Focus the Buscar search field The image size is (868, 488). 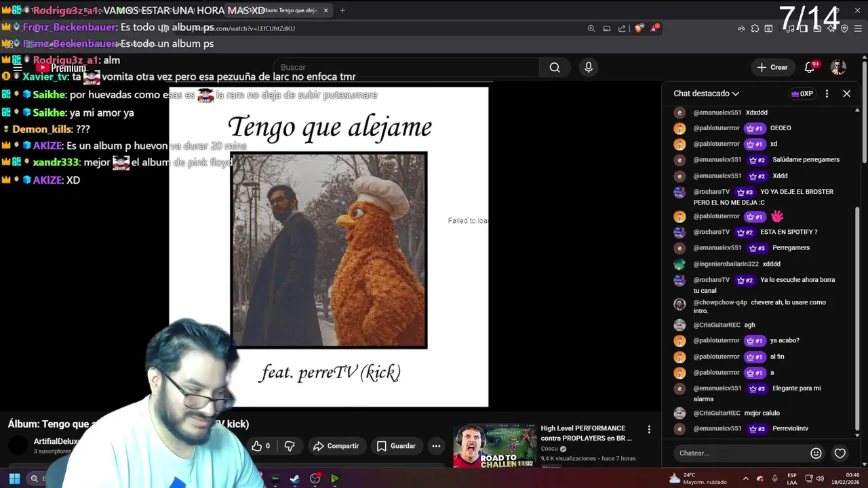(406, 67)
